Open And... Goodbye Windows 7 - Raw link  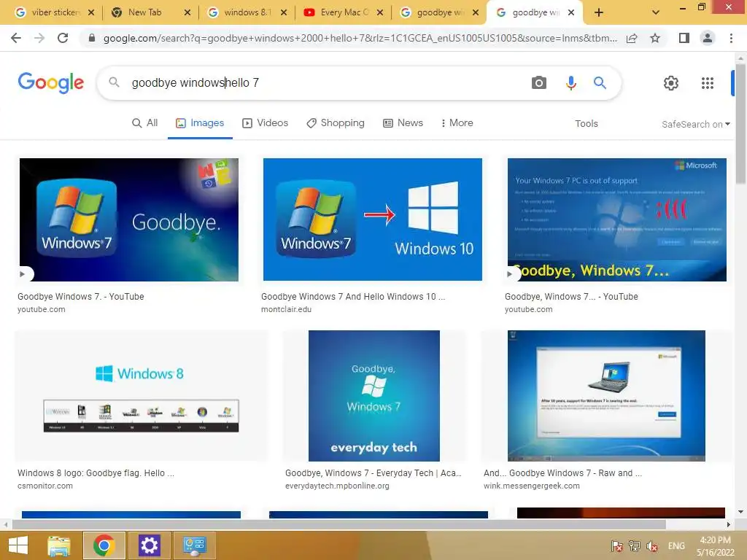(562, 472)
